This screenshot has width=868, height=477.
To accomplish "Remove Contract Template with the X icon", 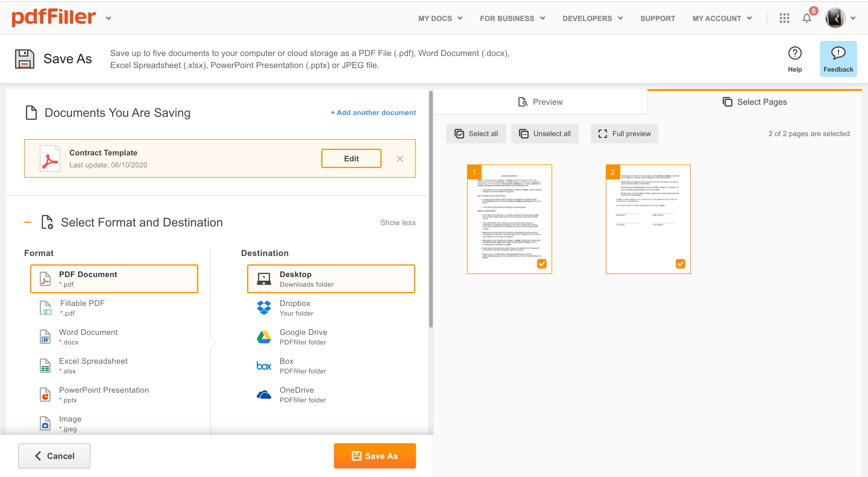I will click(400, 159).
